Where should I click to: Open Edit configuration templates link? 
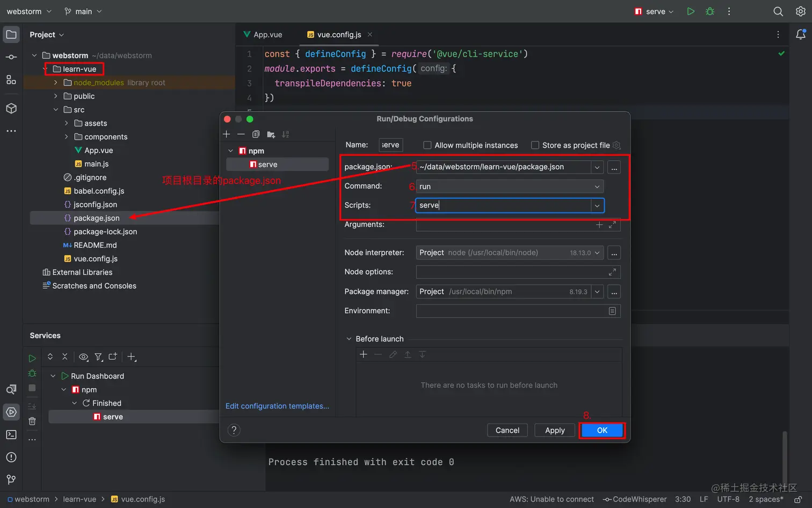coord(277,406)
